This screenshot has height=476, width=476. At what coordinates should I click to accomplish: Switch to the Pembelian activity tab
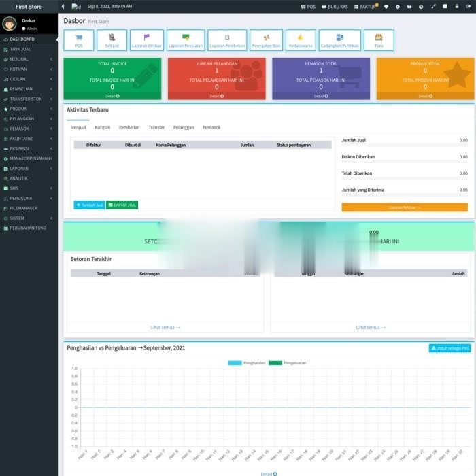129,127
